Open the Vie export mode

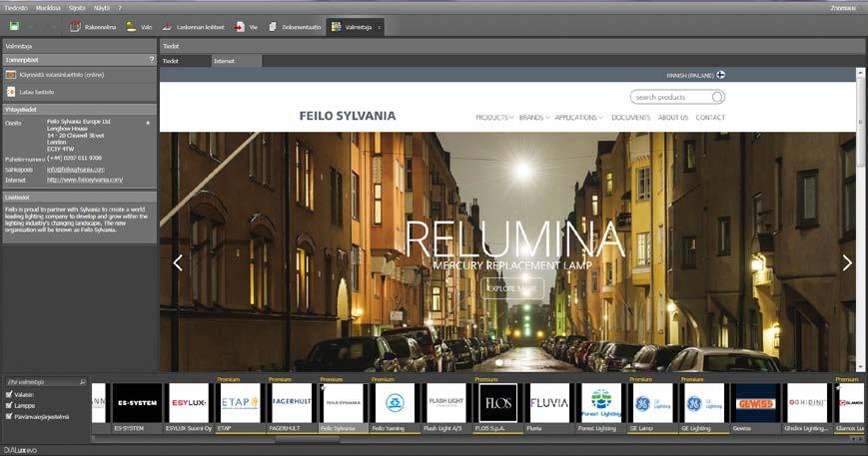pyautogui.click(x=247, y=27)
